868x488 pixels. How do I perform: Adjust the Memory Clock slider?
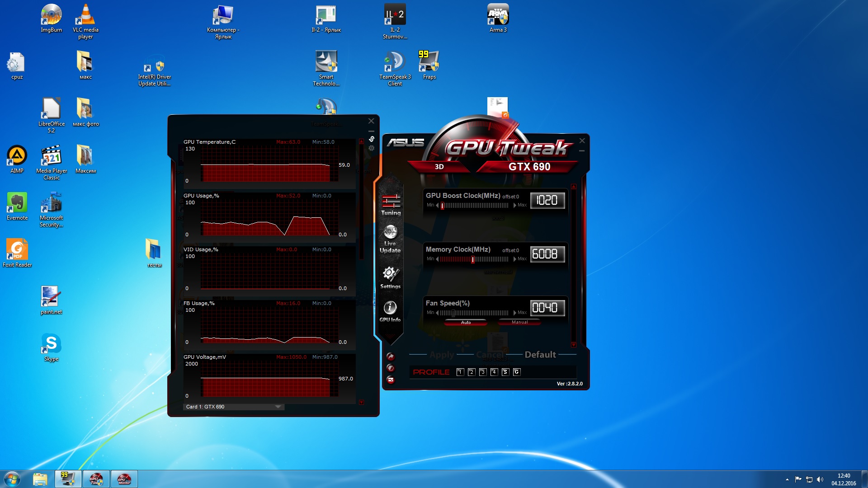pyautogui.click(x=475, y=259)
